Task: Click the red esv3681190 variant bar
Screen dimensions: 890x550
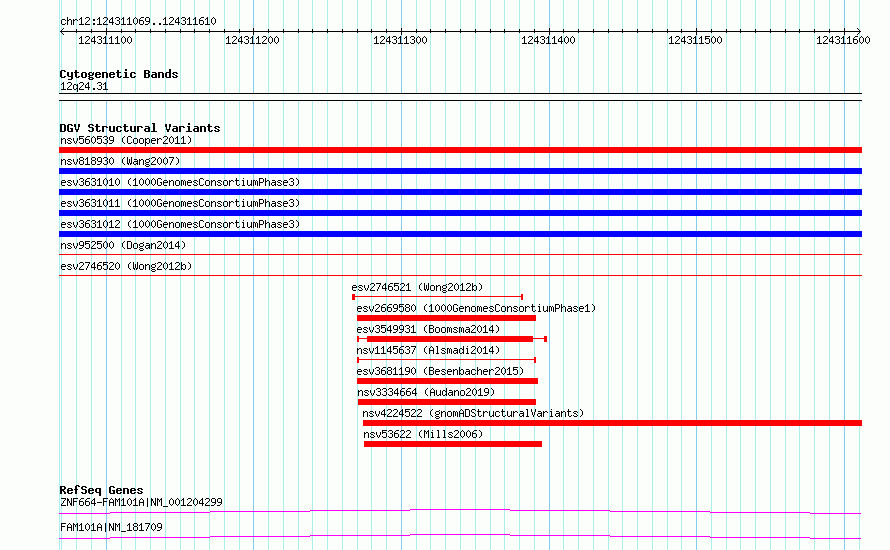Action: (x=447, y=381)
